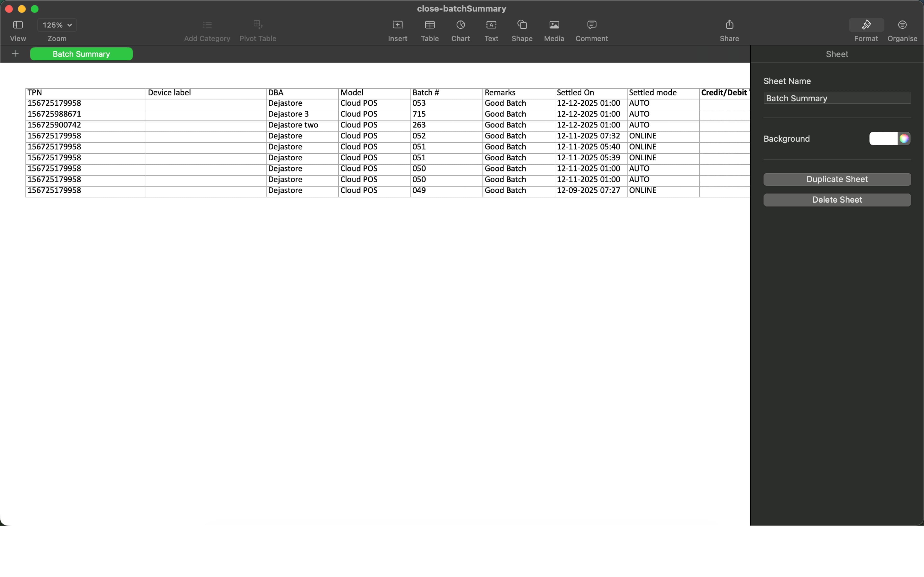Switch to the Batch Summary sheet tab
Image resolution: width=924 pixels, height=577 pixels.
[81, 54]
